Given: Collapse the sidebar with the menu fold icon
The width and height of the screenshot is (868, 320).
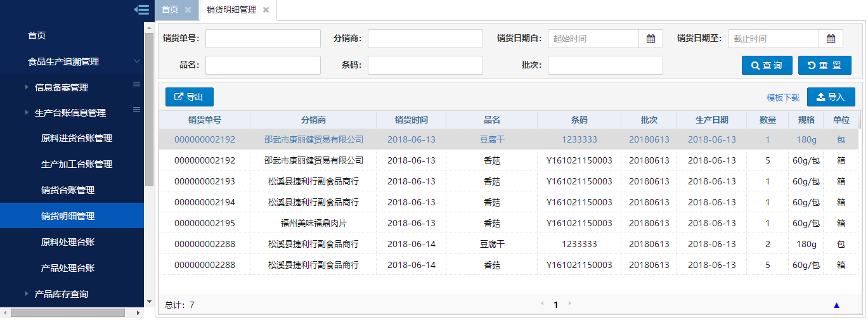Looking at the screenshot, I should (141, 10).
